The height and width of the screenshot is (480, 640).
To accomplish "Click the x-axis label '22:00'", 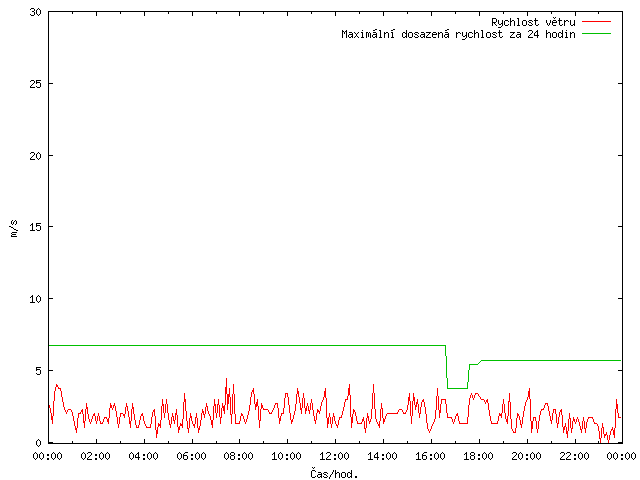I will tap(574, 456).
